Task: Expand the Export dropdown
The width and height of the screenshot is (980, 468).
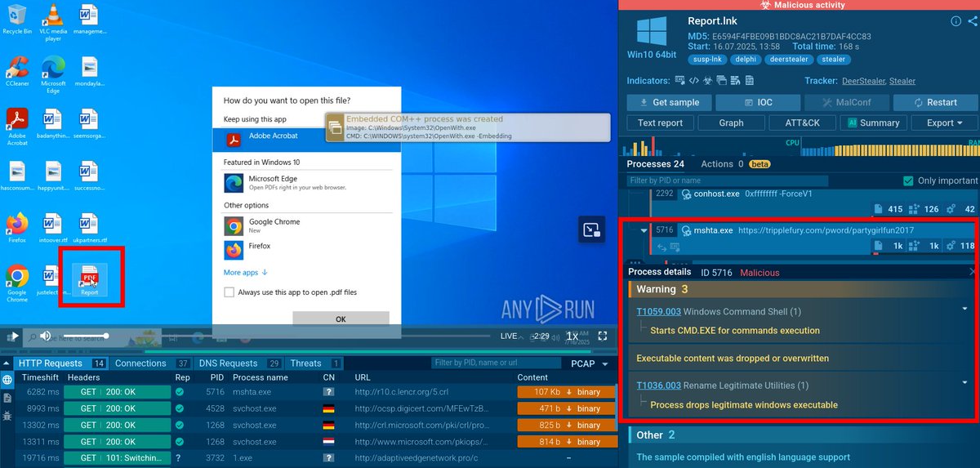Action: [x=944, y=123]
